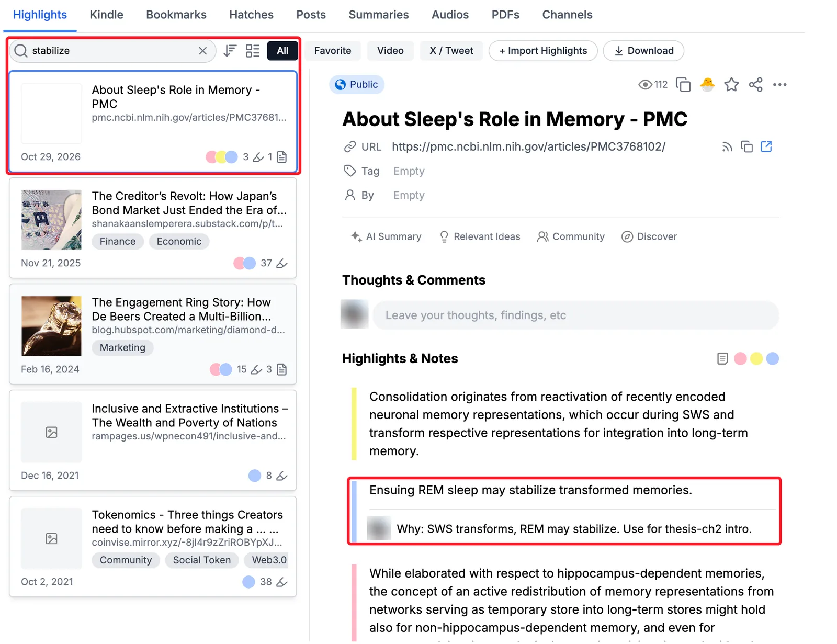Copy the article URL

pos(746,147)
